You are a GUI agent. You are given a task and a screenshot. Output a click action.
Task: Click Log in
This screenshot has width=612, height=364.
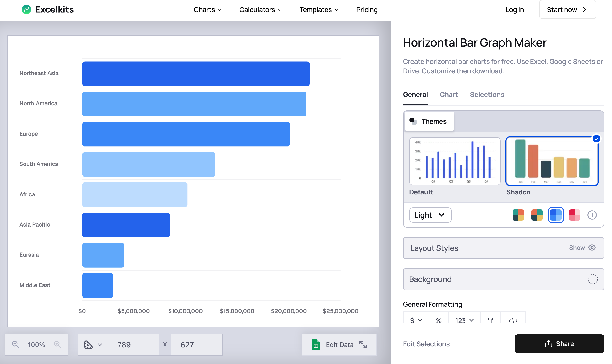click(x=514, y=10)
